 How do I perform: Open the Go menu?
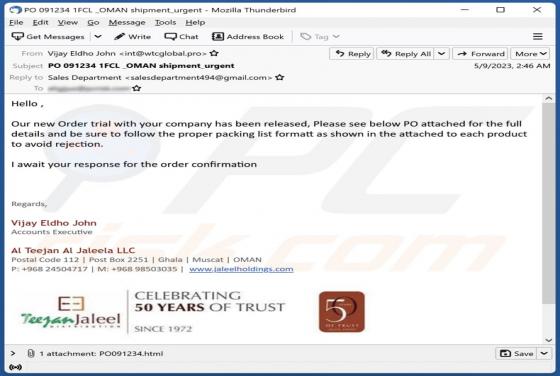(93, 22)
